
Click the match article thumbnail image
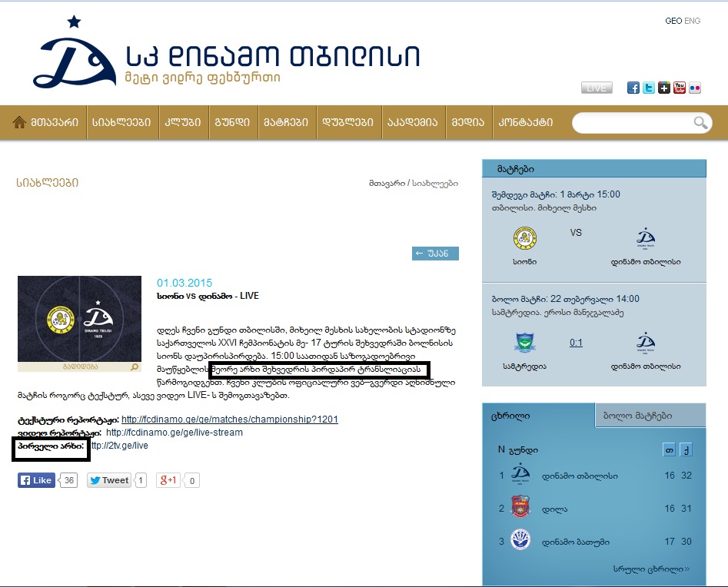79,319
